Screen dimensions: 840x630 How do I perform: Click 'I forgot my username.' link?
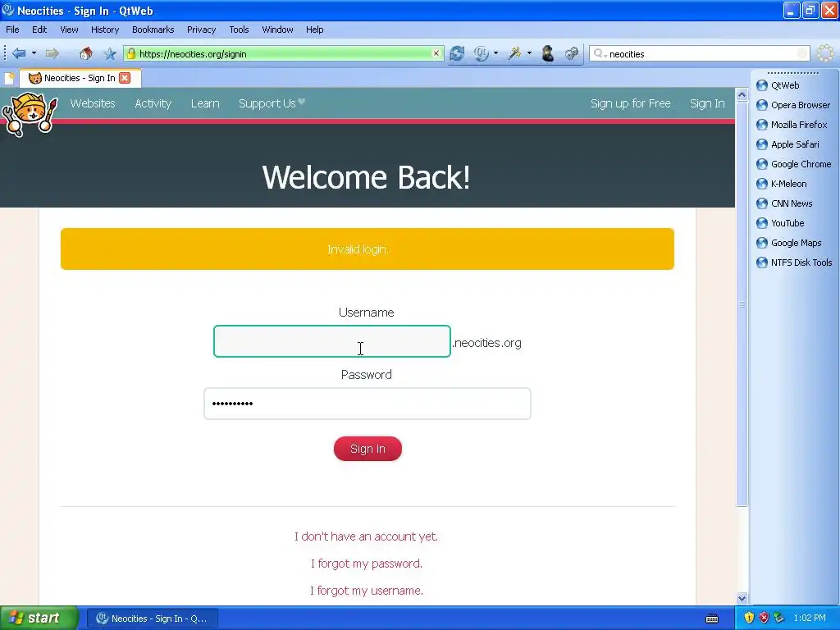click(x=367, y=591)
